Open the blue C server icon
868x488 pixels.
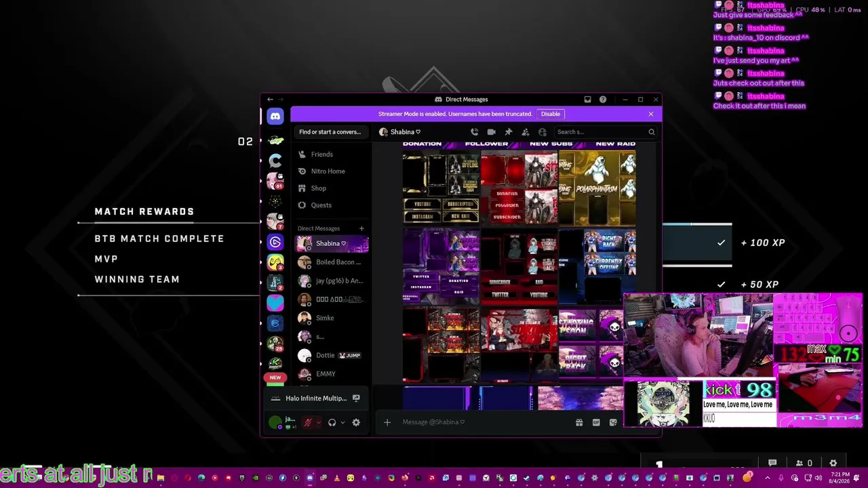(x=275, y=161)
